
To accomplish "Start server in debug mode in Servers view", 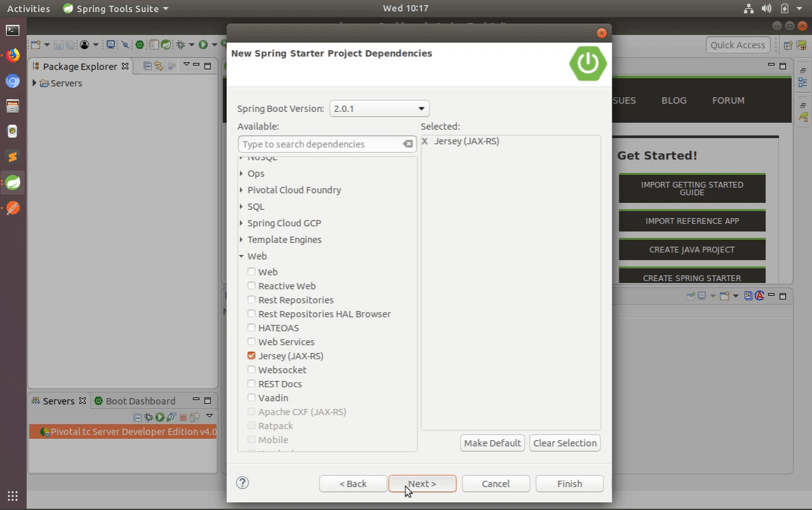I will [x=149, y=417].
